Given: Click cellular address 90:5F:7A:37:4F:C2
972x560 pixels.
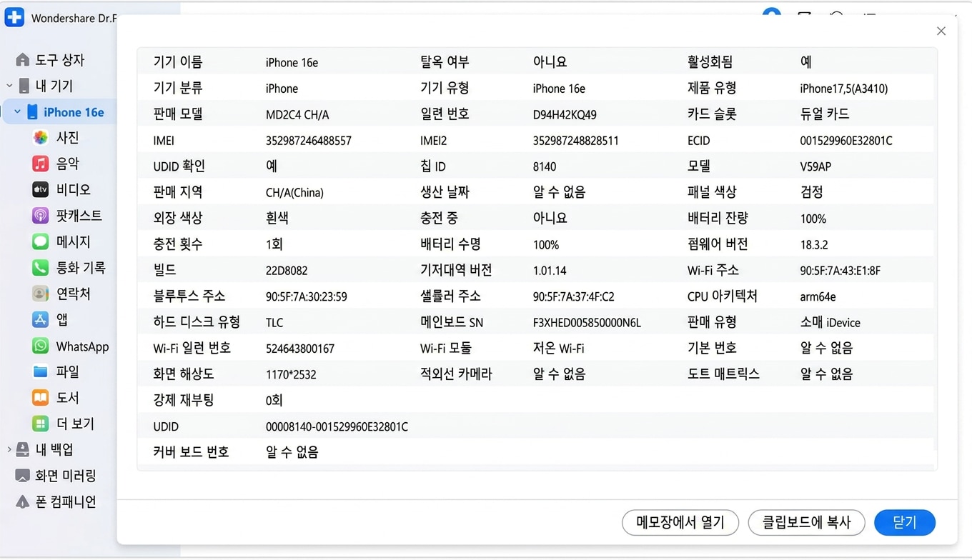Looking at the screenshot, I should pyautogui.click(x=574, y=296).
